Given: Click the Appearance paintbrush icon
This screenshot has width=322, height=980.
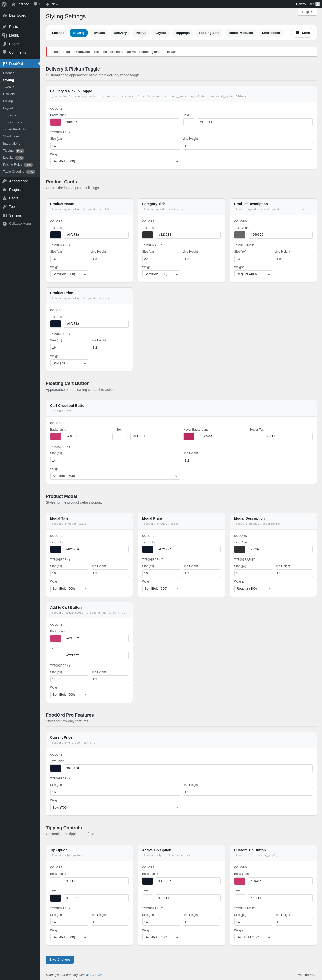Looking at the screenshot, I should pos(5,181).
